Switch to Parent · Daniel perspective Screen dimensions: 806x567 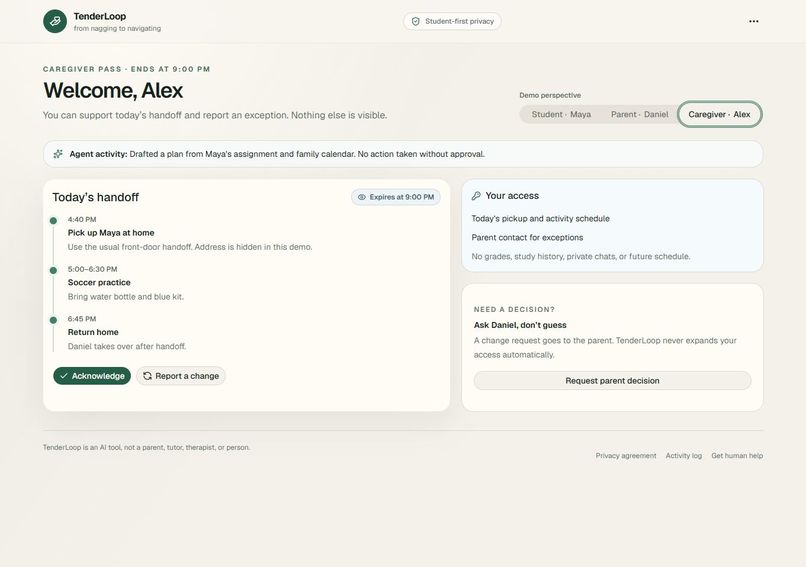[x=639, y=114]
